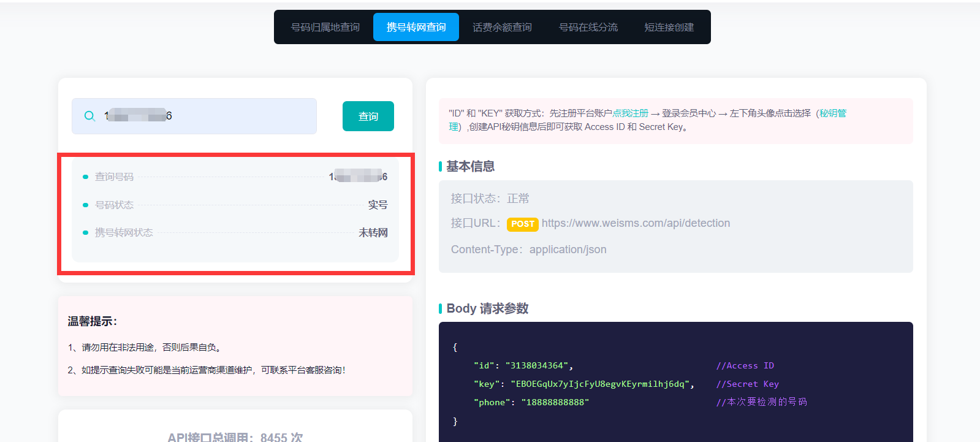Click the weisms API detection URL
This screenshot has height=442, width=980.
[x=636, y=223]
